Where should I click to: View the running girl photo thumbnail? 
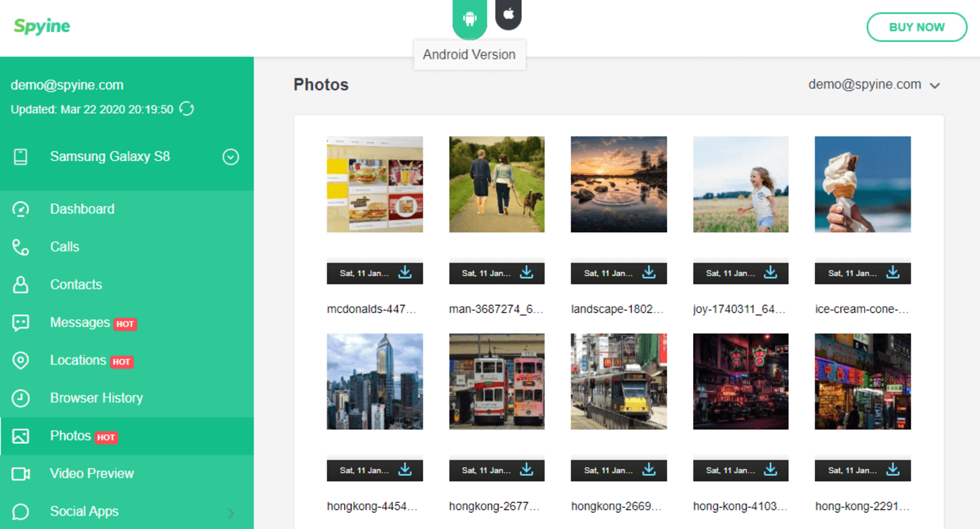click(x=741, y=184)
